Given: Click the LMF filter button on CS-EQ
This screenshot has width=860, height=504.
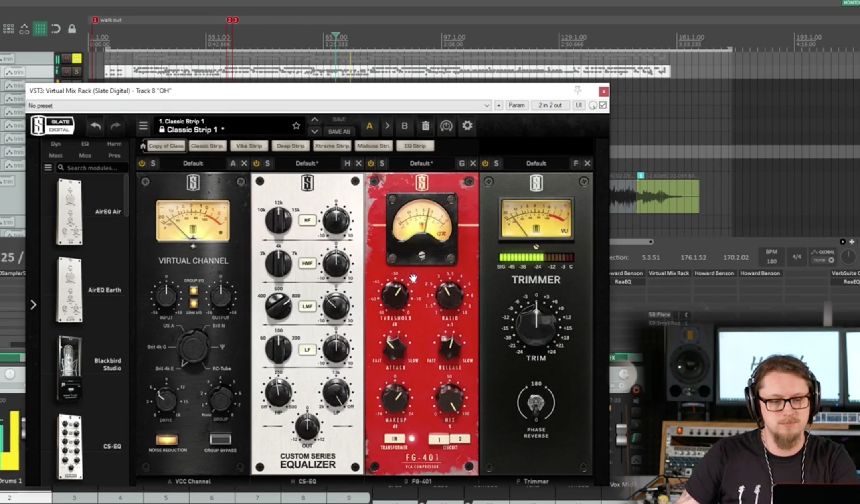Looking at the screenshot, I should 306,306.
